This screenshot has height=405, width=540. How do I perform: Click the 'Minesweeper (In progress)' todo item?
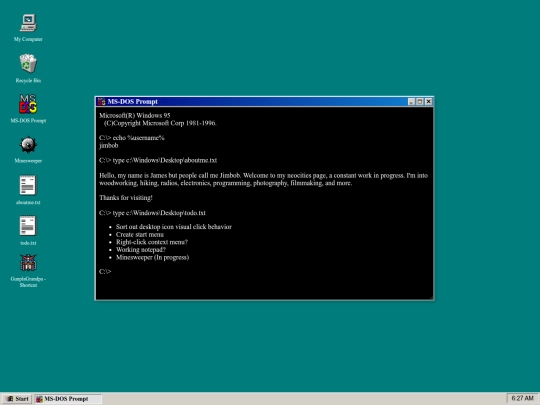152,257
